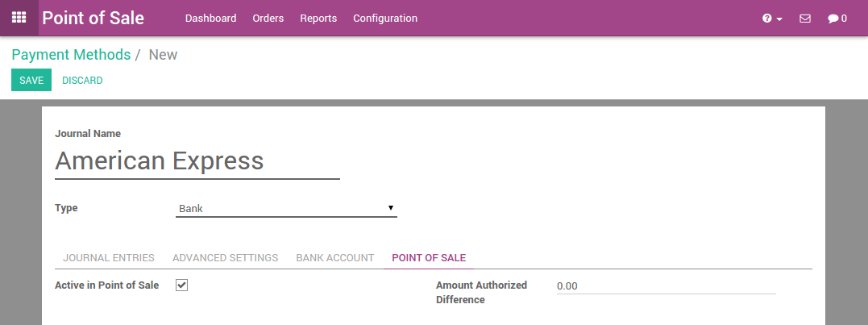Image resolution: width=868 pixels, height=325 pixels.
Task: Toggle Active in Point of Sale checkbox
Action: point(182,285)
